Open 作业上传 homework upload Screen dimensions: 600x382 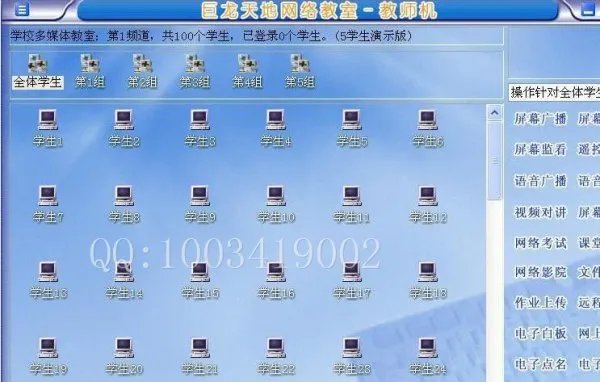click(x=540, y=303)
